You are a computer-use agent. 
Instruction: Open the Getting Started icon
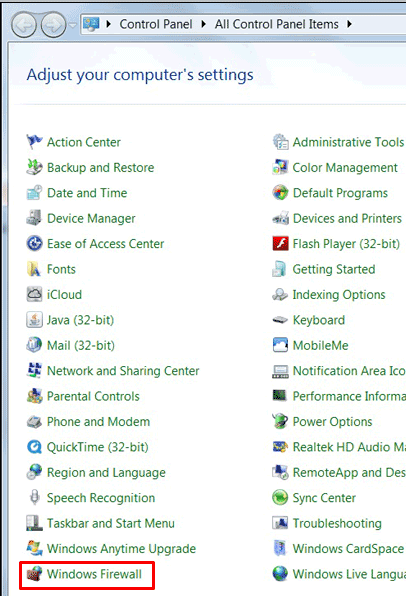pyautogui.click(x=280, y=269)
